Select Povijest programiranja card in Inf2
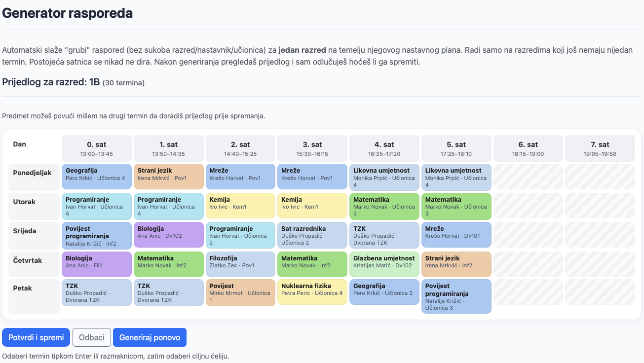The image size is (644, 363). tap(97, 235)
